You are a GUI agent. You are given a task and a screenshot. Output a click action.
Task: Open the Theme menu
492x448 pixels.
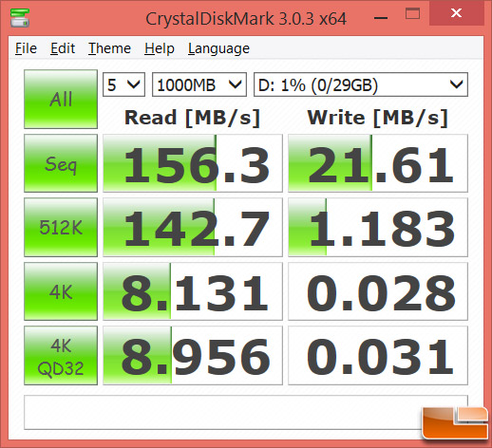(x=109, y=48)
